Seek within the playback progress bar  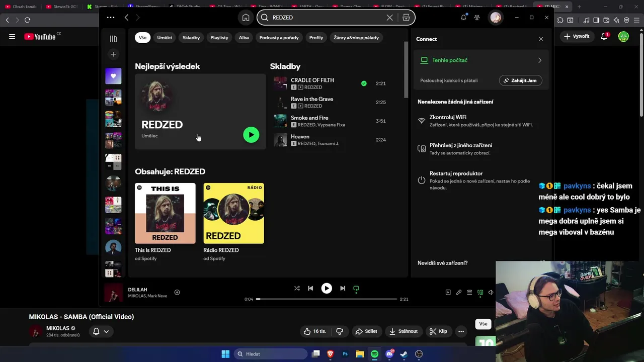tap(326, 299)
